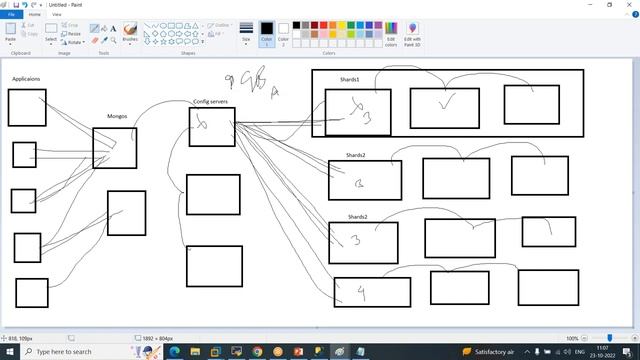The image size is (640, 360).
Task: Open the File menu
Action: 11,14
